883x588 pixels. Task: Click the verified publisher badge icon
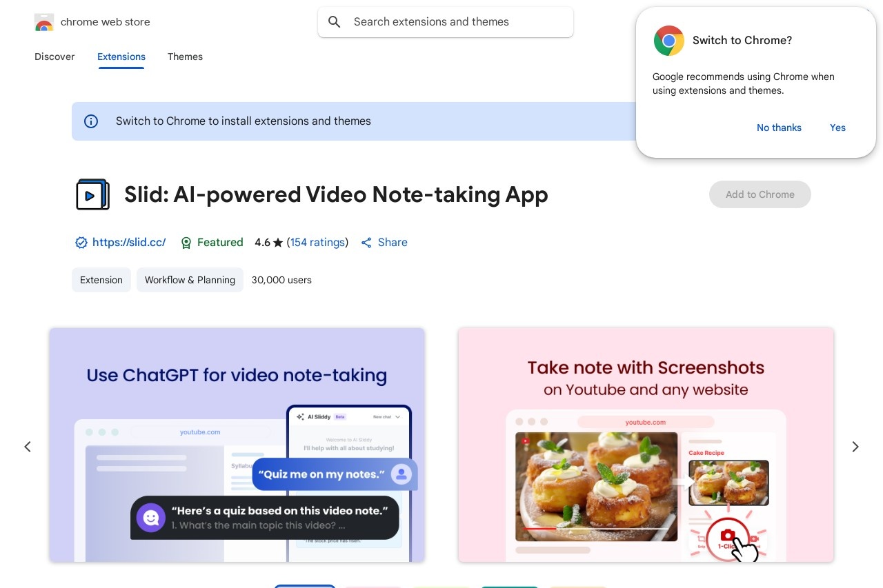pyautogui.click(x=81, y=243)
